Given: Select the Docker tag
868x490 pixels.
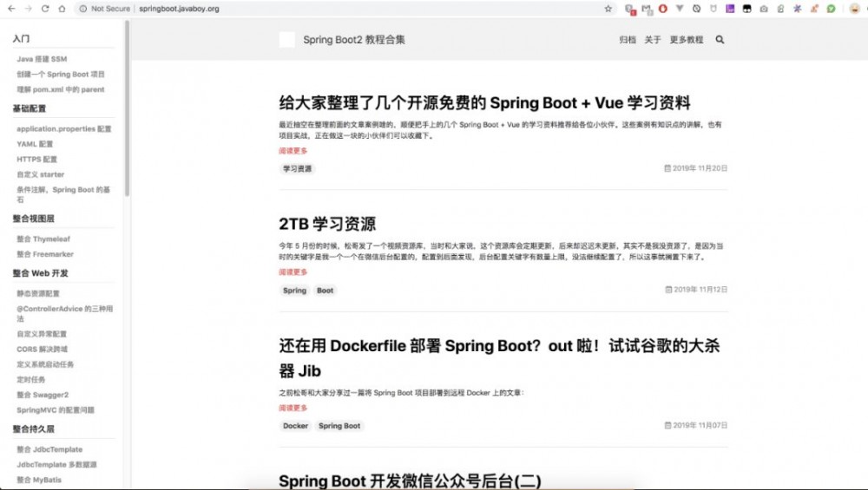Looking at the screenshot, I should tap(296, 426).
